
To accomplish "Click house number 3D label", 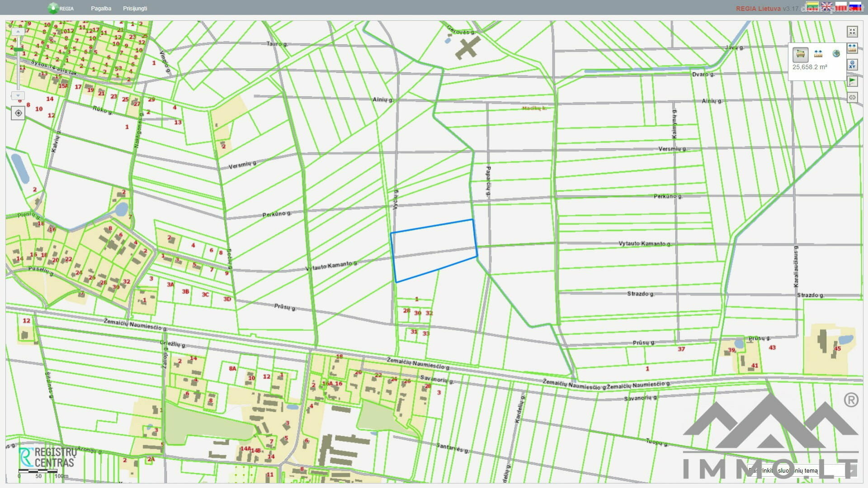I will point(227,299).
